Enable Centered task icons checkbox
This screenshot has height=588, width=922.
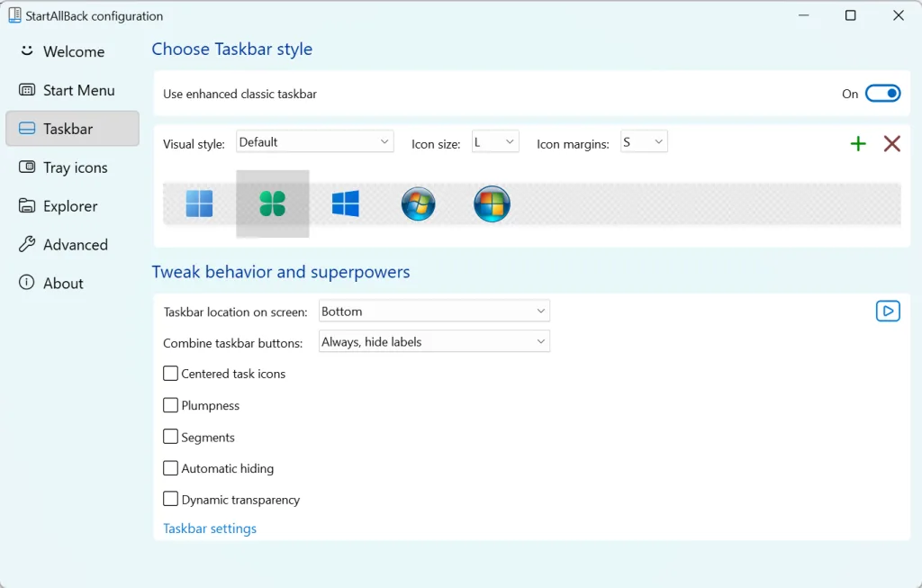click(x=170, y=374)
